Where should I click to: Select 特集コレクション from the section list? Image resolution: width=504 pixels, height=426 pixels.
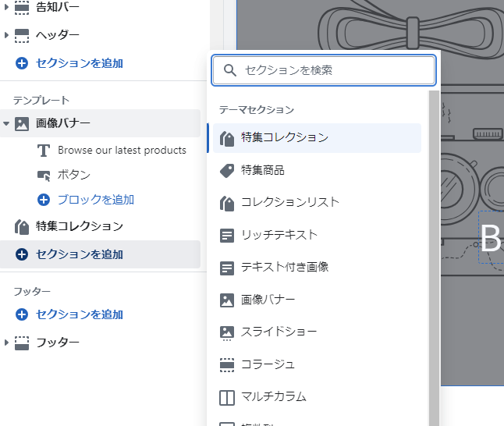(317, 138)
